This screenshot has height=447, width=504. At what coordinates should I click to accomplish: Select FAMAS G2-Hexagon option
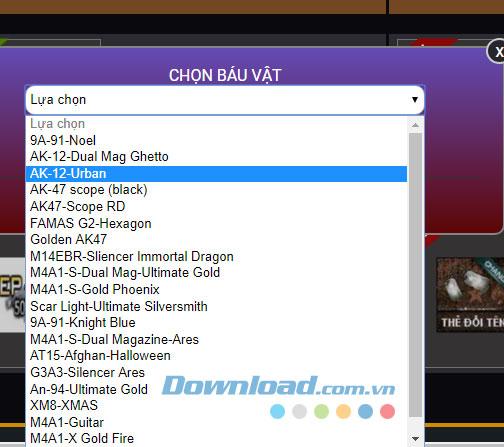216,223
